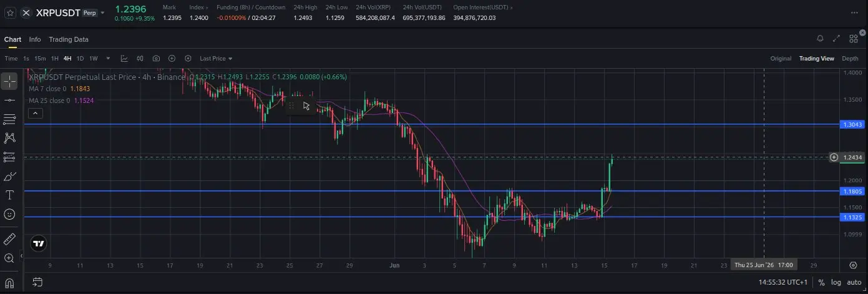Select the 1H time interval

(55, 59)
